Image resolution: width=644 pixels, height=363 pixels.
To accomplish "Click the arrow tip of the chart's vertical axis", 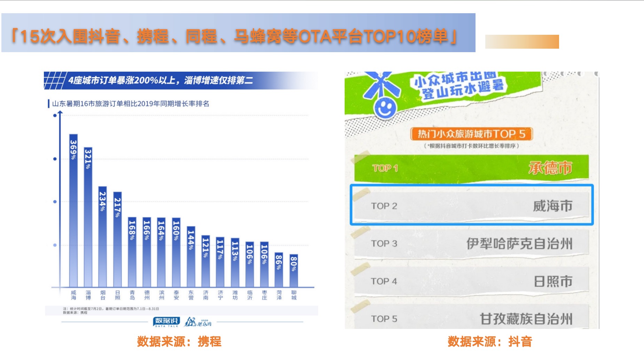I will [60, 112].
